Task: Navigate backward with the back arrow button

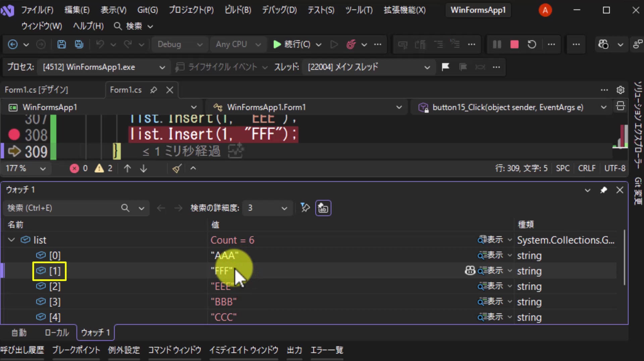Action: pyautogui.click(x=13, y=44)
